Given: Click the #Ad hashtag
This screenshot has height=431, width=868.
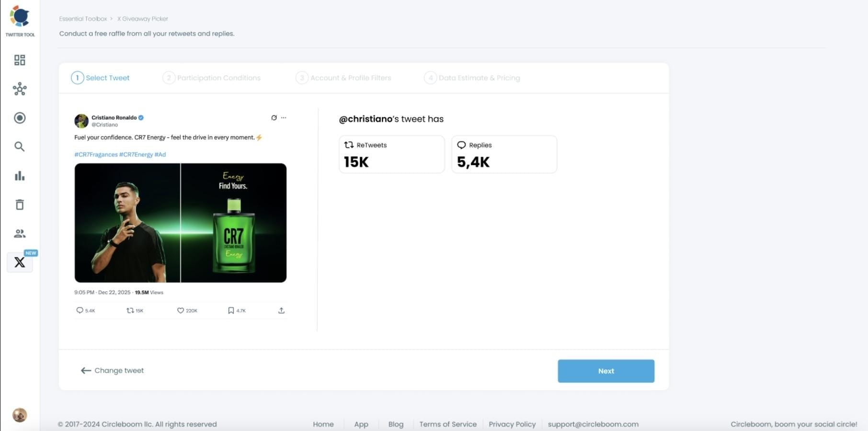Looking at the screenshot, I should (x=160, y=154).
